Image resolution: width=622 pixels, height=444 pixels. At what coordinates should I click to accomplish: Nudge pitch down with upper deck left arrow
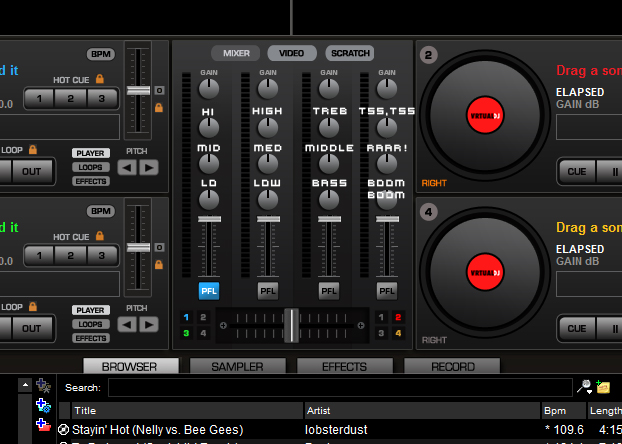[127, 167]
